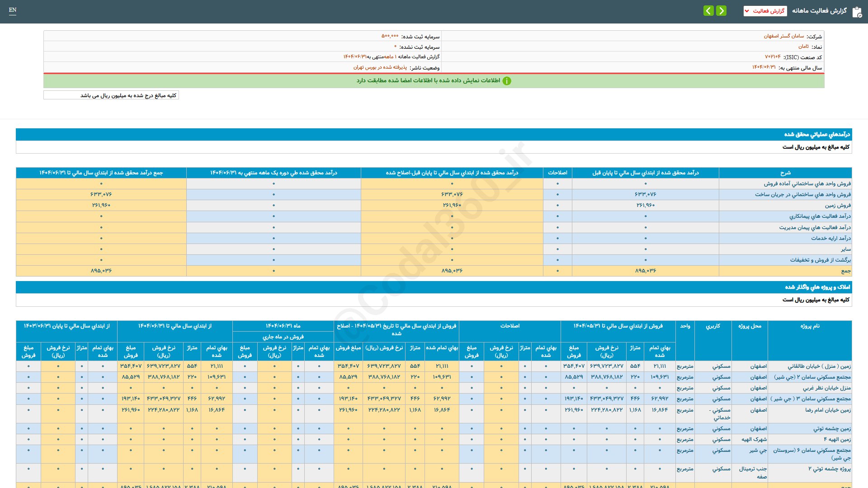Go to previous report with left arrow

(708, 11)
